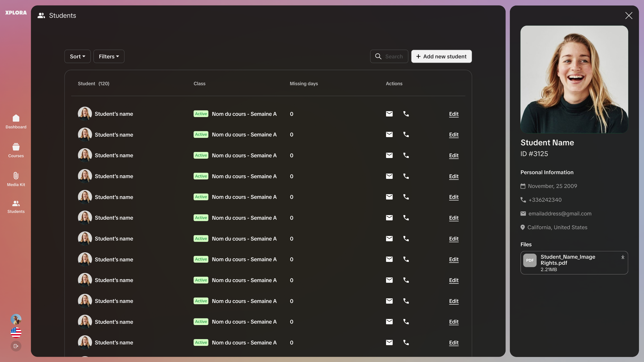644x362 pixels.
Task: Click the Students page title
Action: [x=62, y=16]
